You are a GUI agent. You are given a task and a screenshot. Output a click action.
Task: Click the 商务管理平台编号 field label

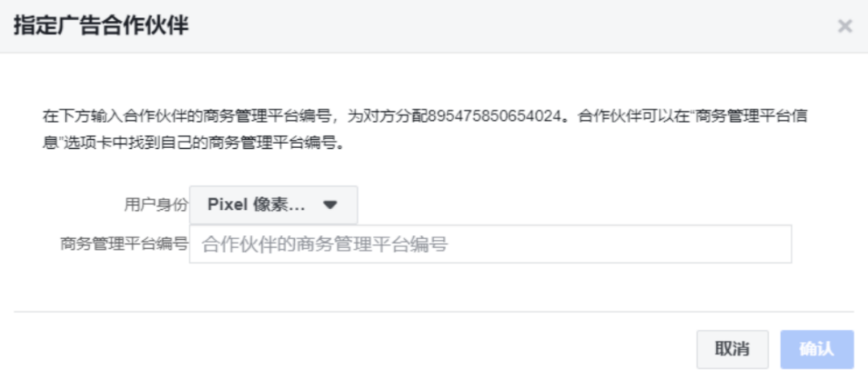click(x=125, y=244)
